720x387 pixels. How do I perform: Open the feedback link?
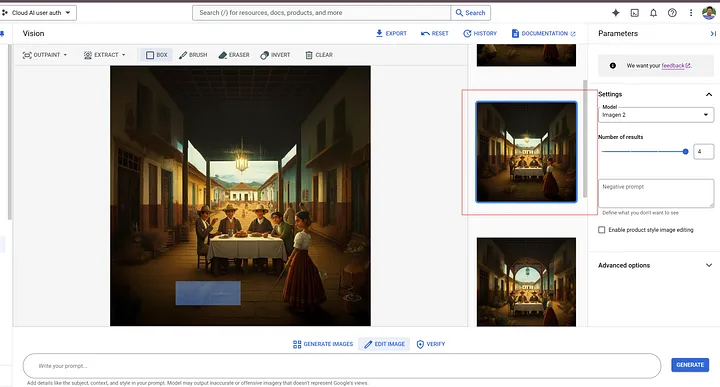click(x=675, y=66)
